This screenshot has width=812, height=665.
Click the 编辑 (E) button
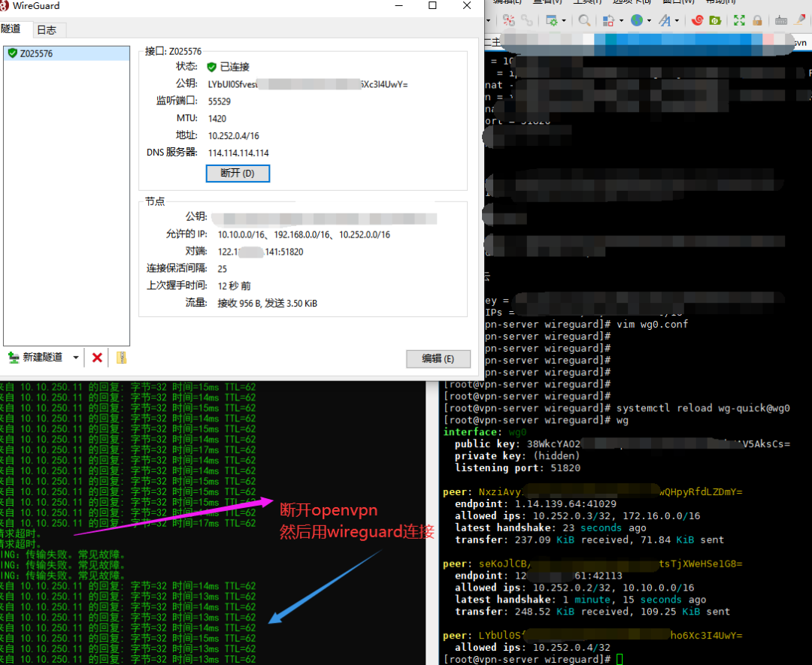pyautogui.click(x=438, y=358)
